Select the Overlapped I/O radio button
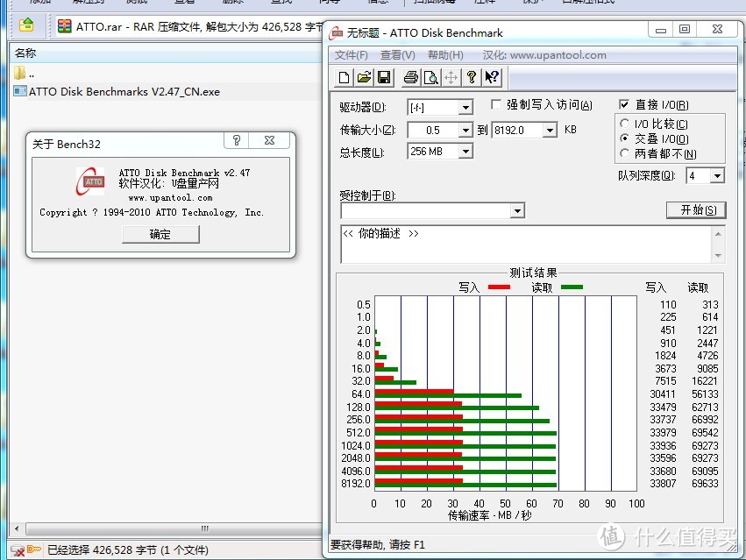 [x=625, y=138]
